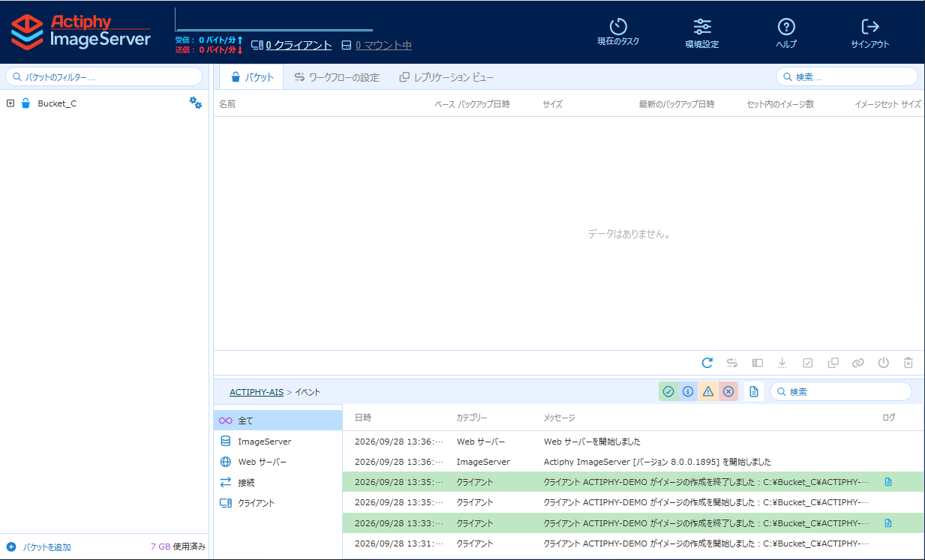Toggle red error event filter
The width and height of the screenshot is (925, 560).
pos(728,391)
